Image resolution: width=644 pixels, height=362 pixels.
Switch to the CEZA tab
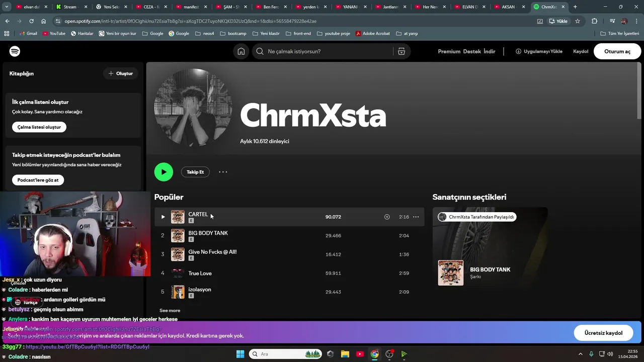150,7
